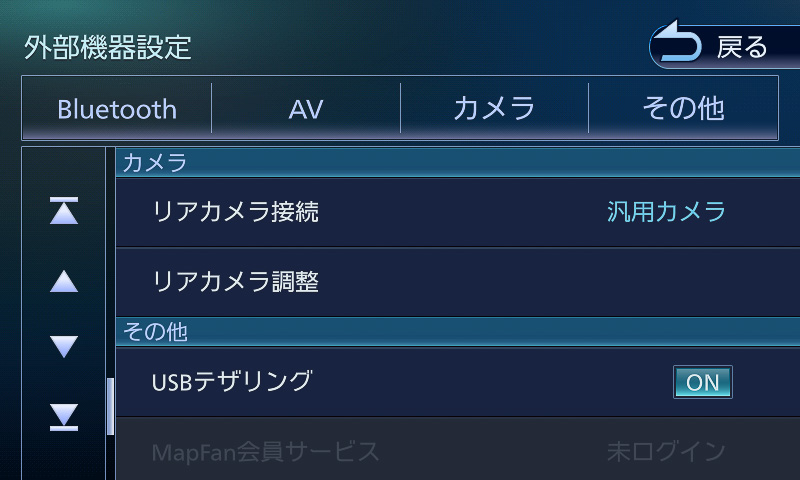
Task: Switch to the Bluetooth tab
Action: point(117,109)
